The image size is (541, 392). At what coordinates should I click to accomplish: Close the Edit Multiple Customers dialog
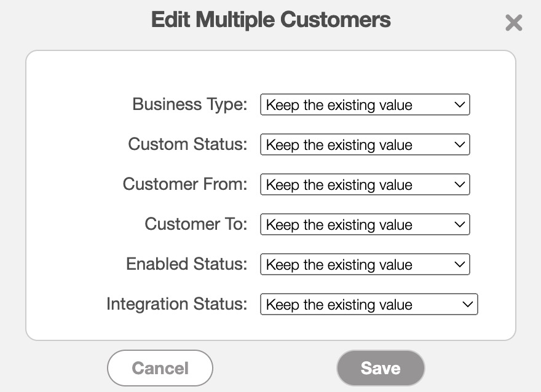[x=513, y=23]
